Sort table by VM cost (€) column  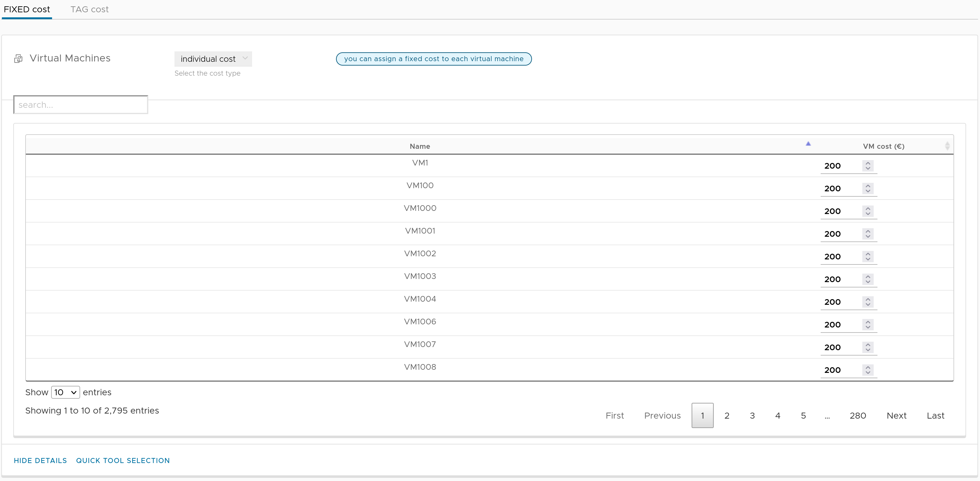(x=883, y=146)
